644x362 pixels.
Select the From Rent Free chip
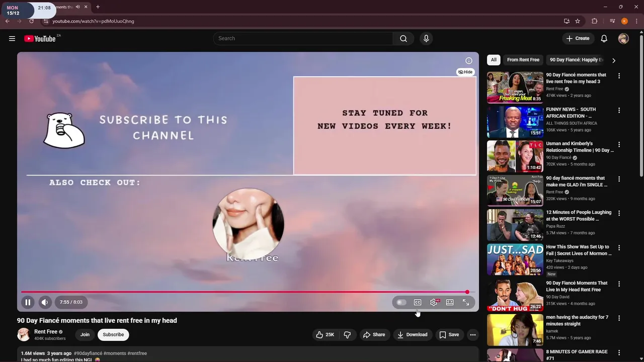point(523,60)
